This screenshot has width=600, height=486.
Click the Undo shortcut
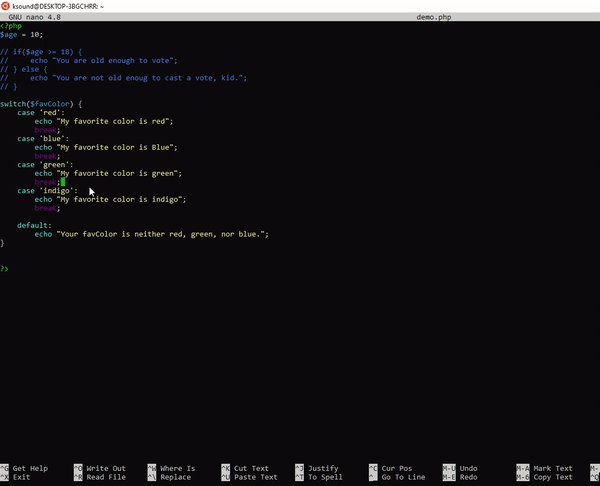(x=468, y=468)
